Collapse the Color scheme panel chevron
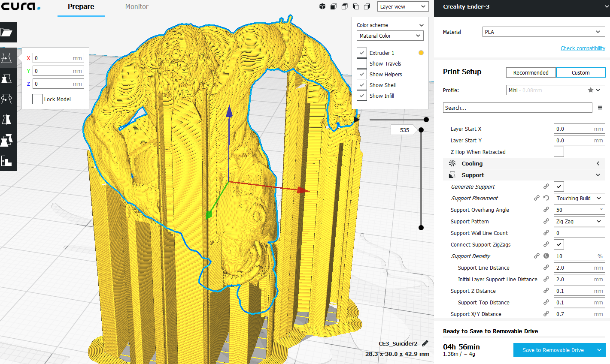Image resolution: width=610 pixels, height=364 pixels. coord(421,25)
